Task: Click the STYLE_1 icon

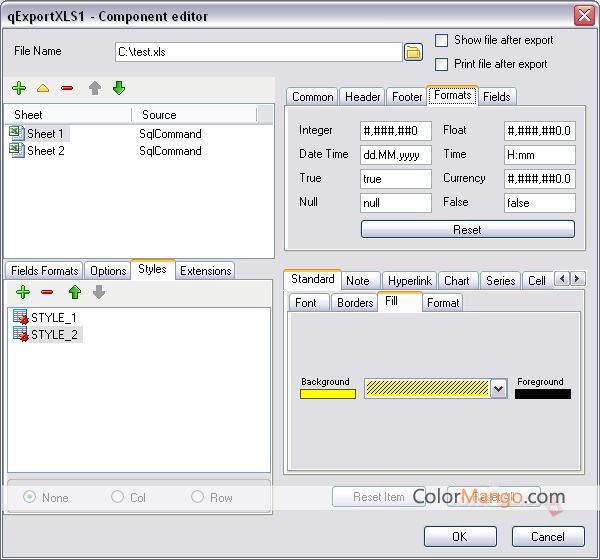Action: (21, 317)
